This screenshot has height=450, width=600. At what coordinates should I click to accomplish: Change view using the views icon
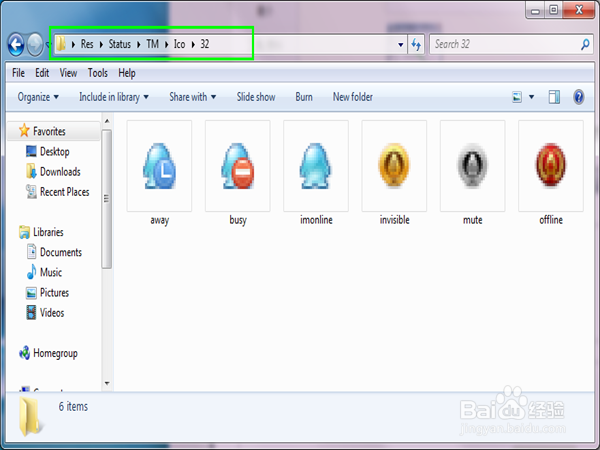pos(517,97)
